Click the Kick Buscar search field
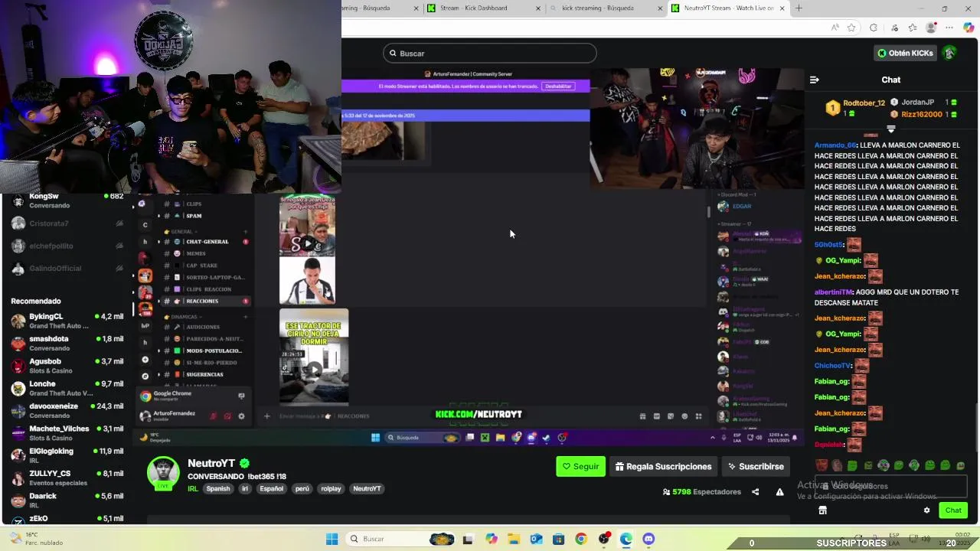This screenshot has height=551, width=980. pos(490,53)
